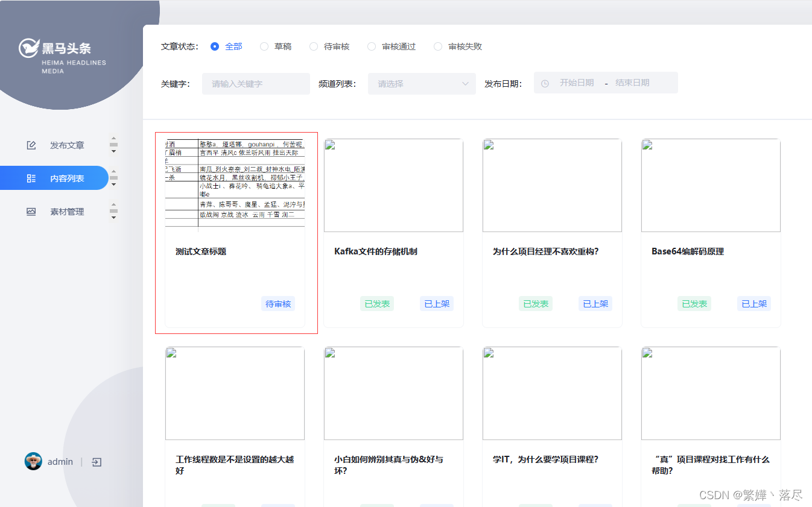Open the 发布文章 menu item
The height and width of the screenshot is (507, 812).
click(x=54, y=145)
